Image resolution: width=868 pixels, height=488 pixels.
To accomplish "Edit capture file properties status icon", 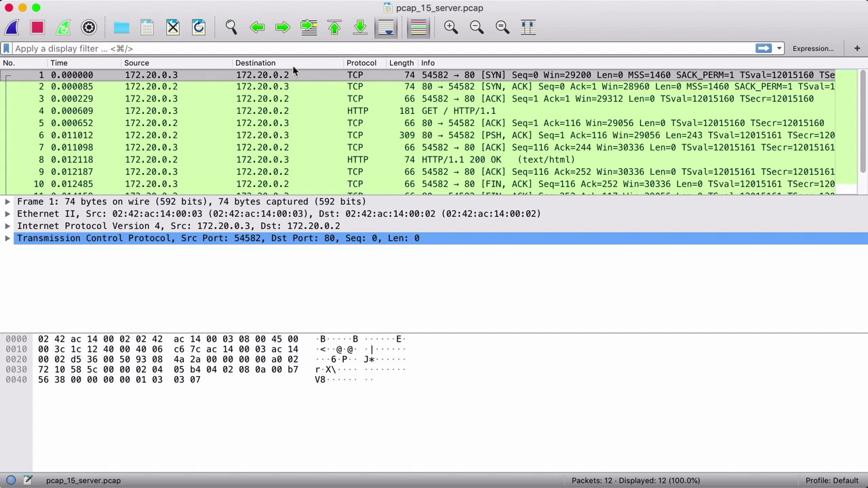I will [28, 481].
